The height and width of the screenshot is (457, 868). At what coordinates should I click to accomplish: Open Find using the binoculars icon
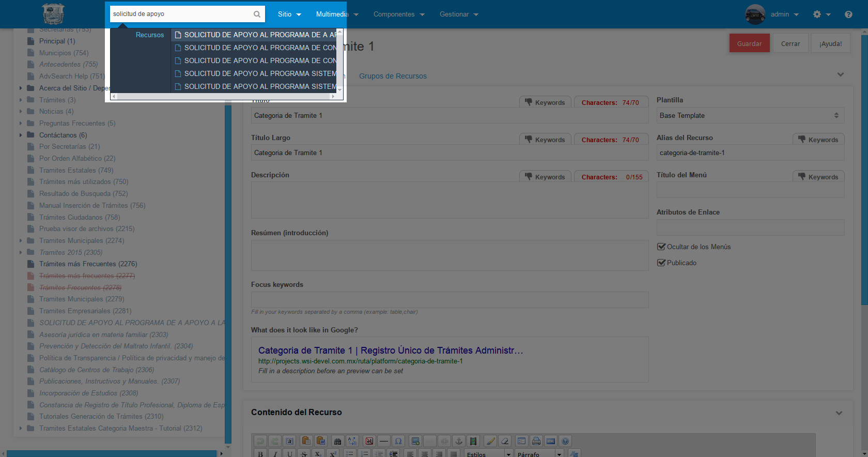coord(337,441)
